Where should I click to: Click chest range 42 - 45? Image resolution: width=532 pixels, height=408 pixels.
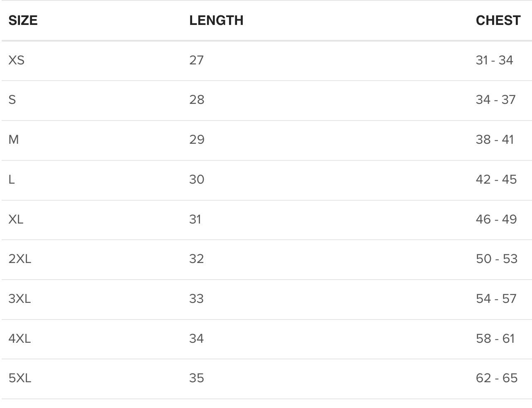tap(496, 179)
